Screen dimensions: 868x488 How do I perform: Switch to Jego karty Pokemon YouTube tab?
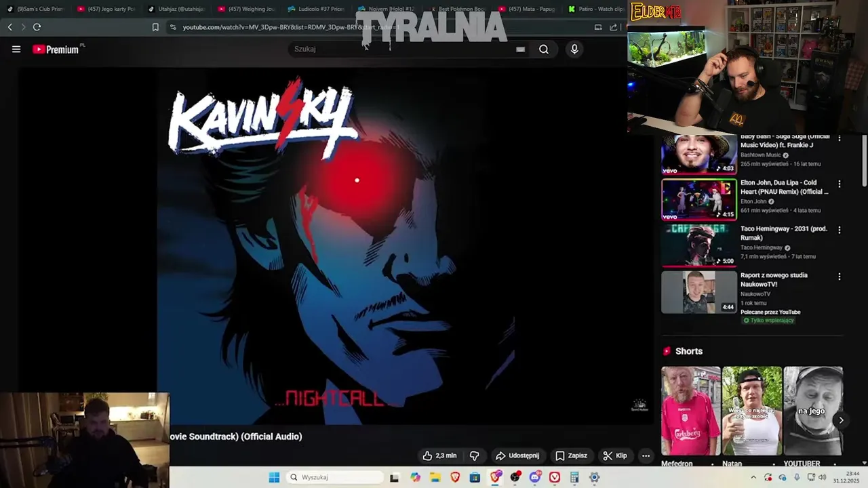(x=106, y=9)
